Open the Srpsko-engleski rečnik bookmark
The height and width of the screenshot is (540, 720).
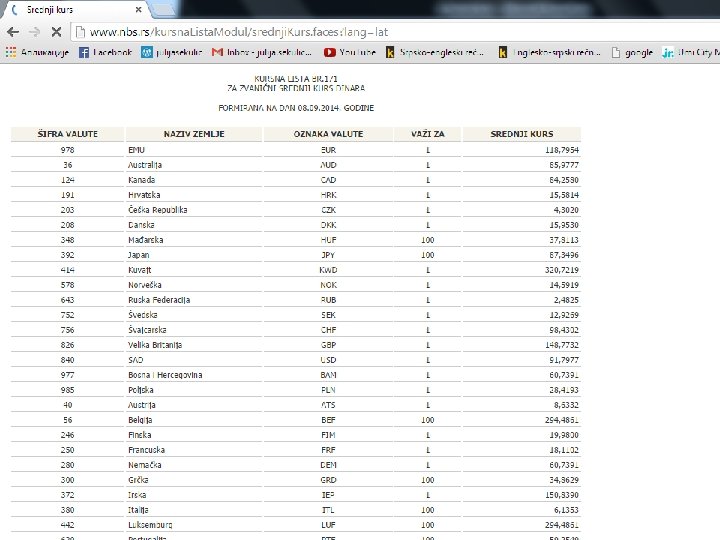pyautogui.click(x=435, y=52)
